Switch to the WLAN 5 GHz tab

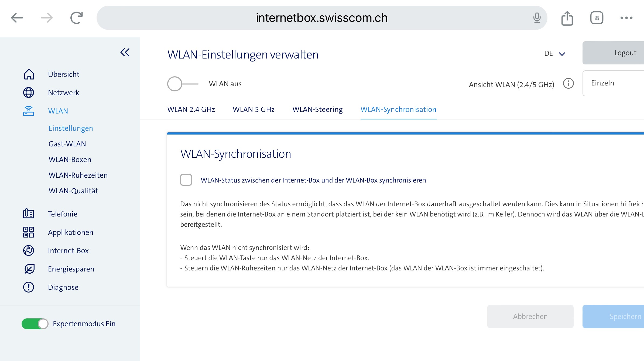(254, 109)
